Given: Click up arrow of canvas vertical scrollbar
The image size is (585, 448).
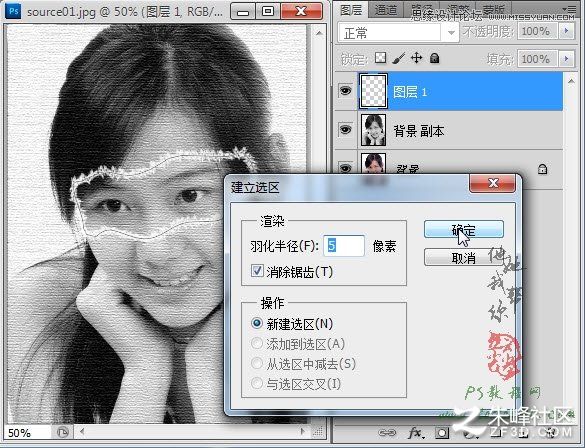Looking at the screenshot, I should coord(319,33).
